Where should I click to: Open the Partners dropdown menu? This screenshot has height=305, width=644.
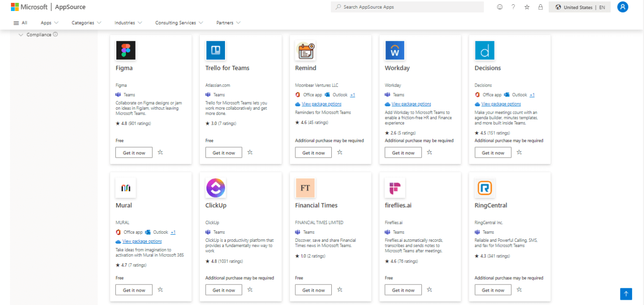click(x=228, y=23)
